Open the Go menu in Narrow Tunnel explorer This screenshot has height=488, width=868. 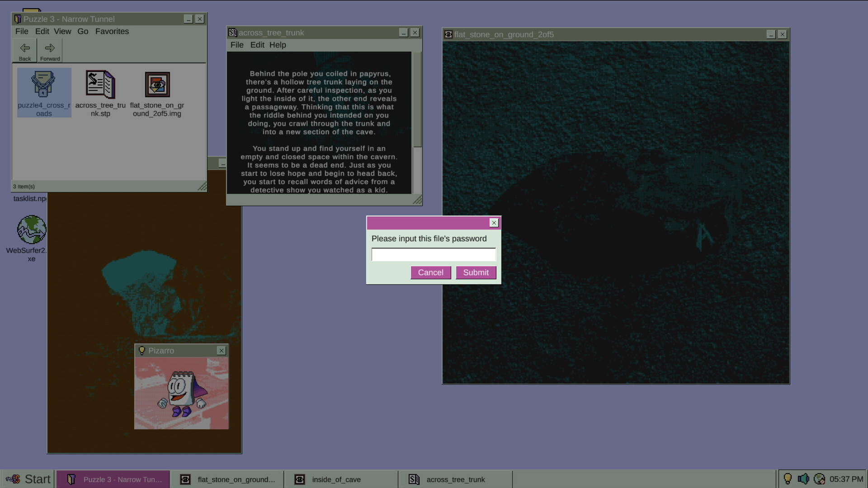83,31
